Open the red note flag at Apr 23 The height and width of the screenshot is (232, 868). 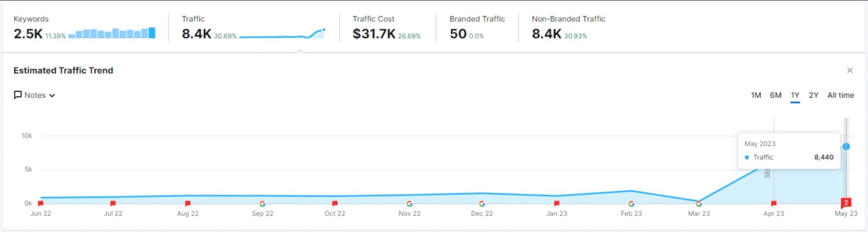[x=774, y=204]
